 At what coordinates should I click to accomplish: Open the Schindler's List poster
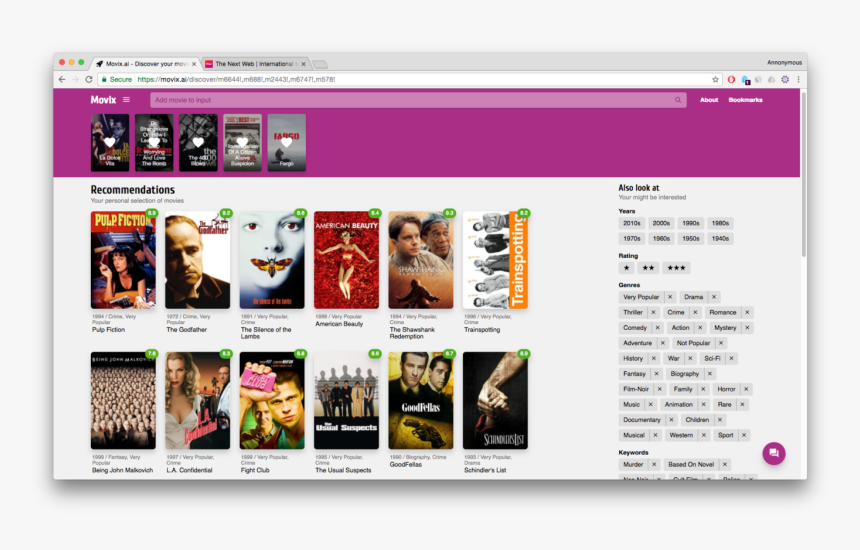(x=495, y=400)
